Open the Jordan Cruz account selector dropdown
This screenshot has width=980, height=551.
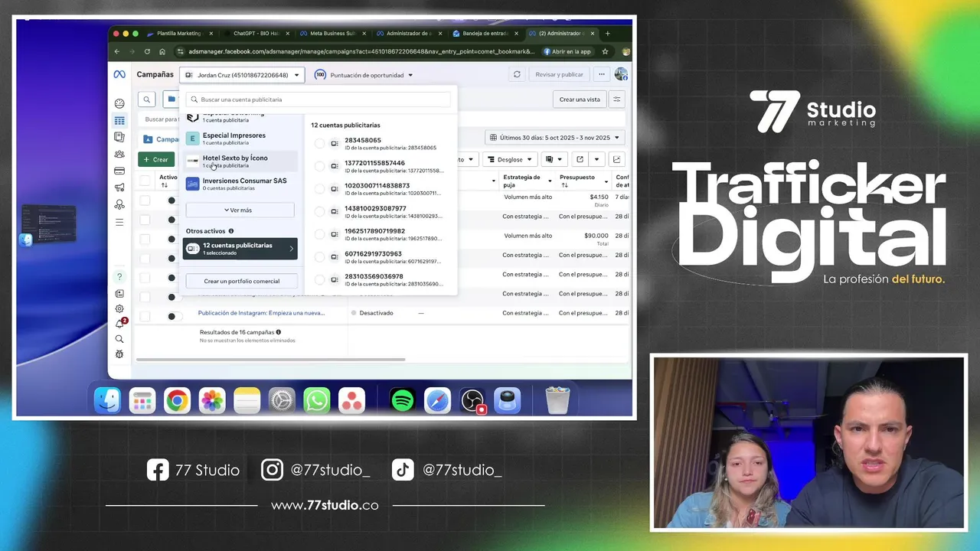tap(242, 75)
